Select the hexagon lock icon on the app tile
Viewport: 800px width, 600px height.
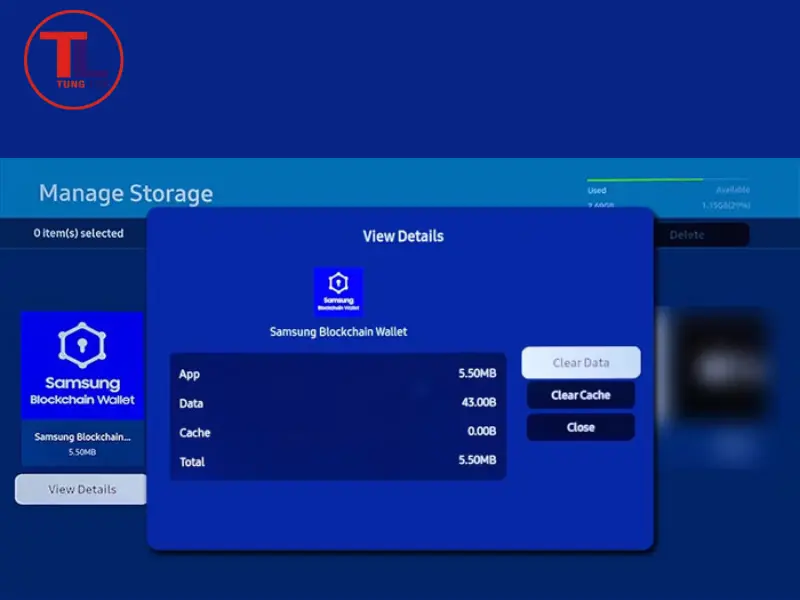point(82,344)
